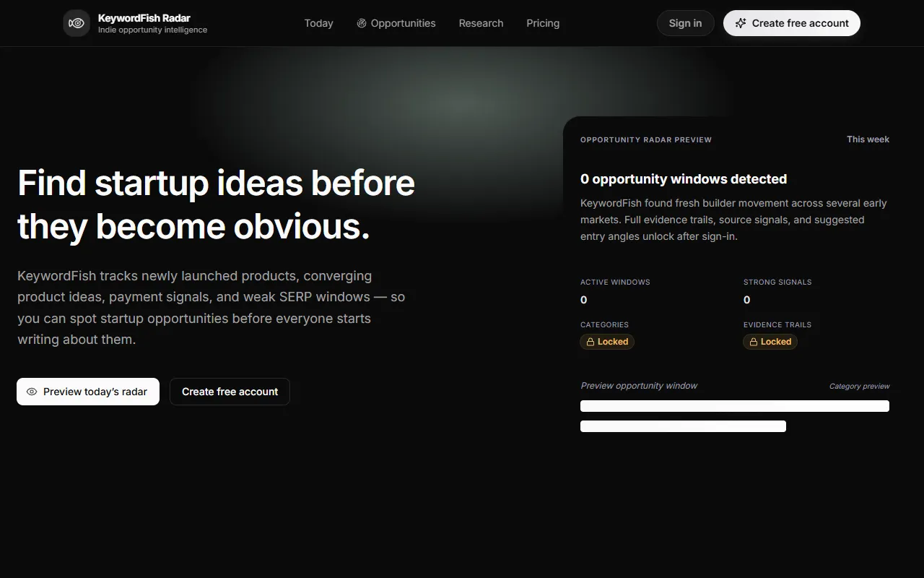Click the This week label

point(868,139)
